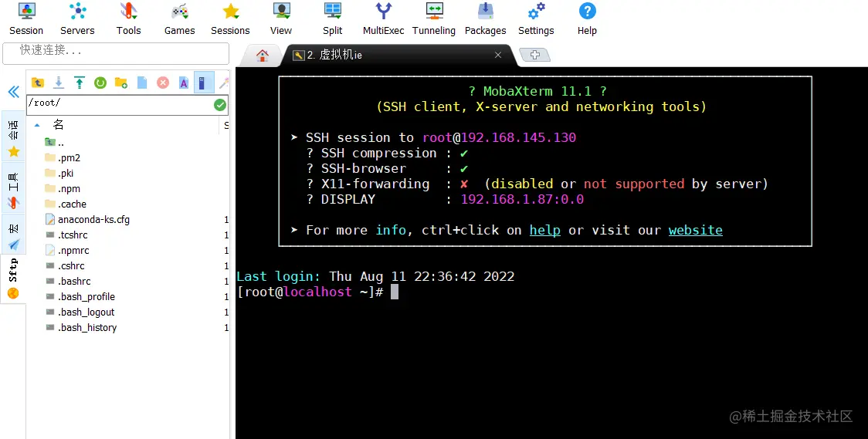Refresh the SFTP folder listing
This screenshot has width=868, height=439.
point(100,83)
